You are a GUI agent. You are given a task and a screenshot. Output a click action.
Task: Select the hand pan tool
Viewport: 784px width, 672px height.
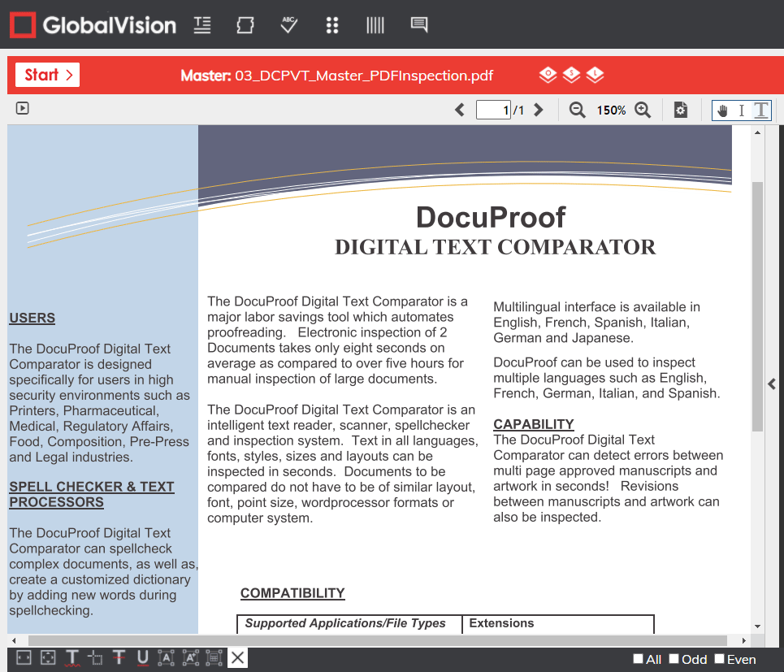pyautogui.click(x=722, y=111)
